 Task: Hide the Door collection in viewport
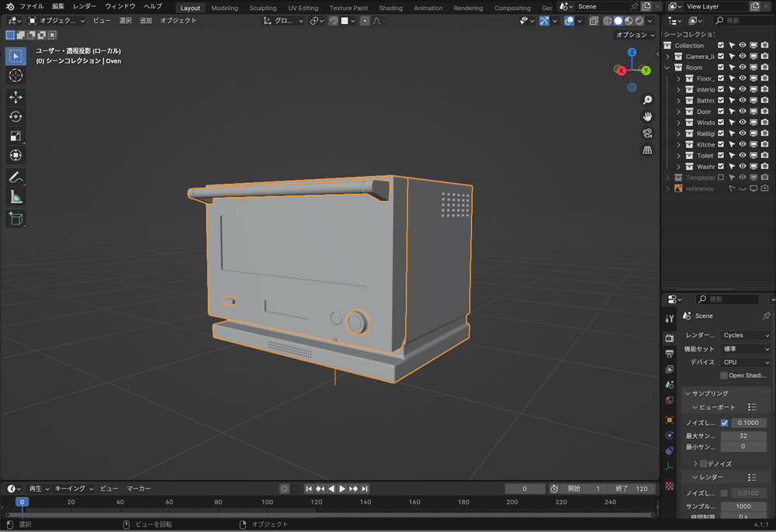coord(743,112)
